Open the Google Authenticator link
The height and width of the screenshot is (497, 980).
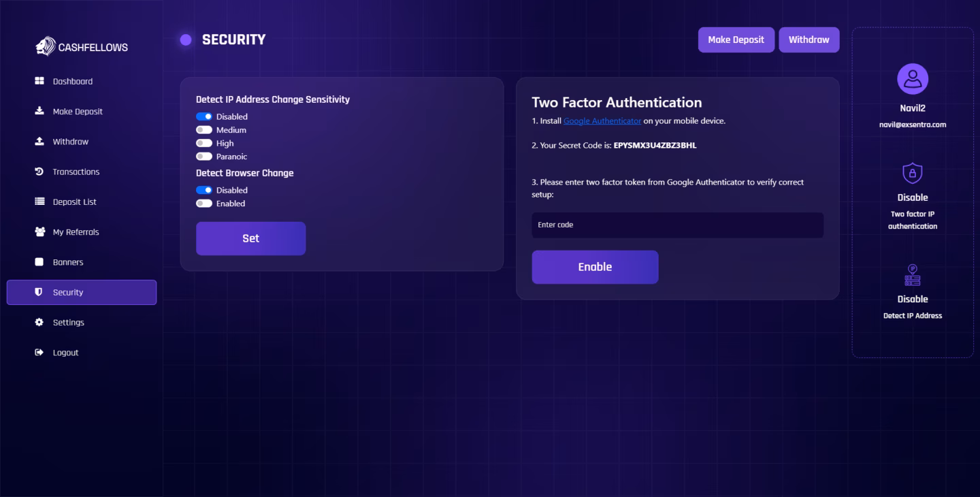[602, 121]
